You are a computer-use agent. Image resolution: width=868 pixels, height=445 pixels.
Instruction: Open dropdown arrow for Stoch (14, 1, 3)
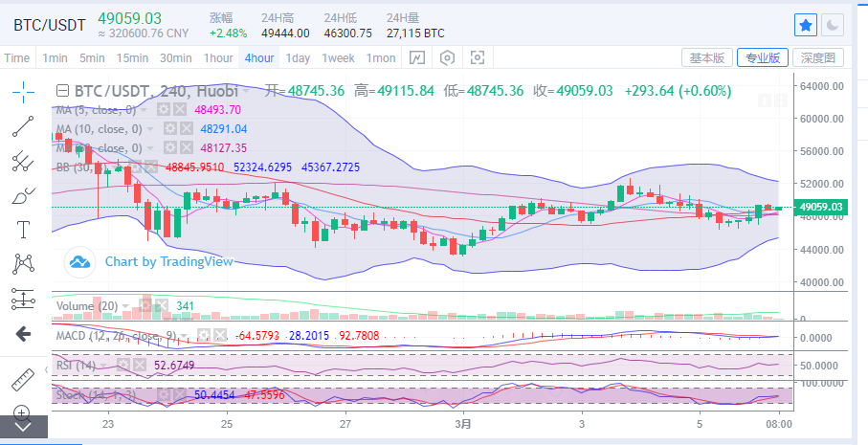pyautogui.click(x=144, y=396)
